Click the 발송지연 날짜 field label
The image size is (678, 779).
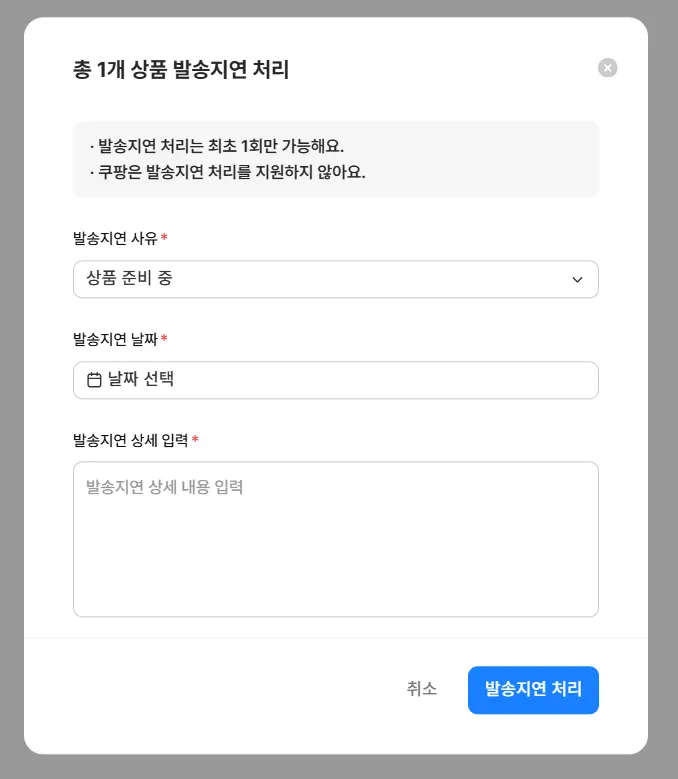pos(115,339)
